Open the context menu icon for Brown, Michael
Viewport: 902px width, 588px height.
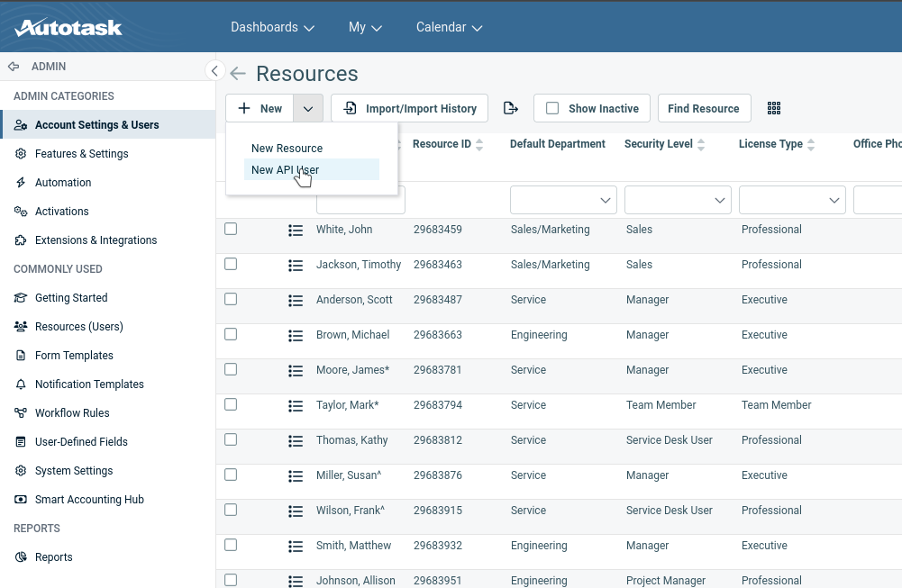pos(295,336)
